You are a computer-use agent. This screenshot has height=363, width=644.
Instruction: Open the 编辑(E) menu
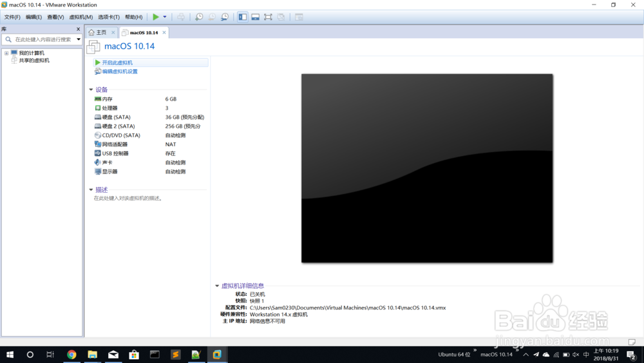click(33, 17)
